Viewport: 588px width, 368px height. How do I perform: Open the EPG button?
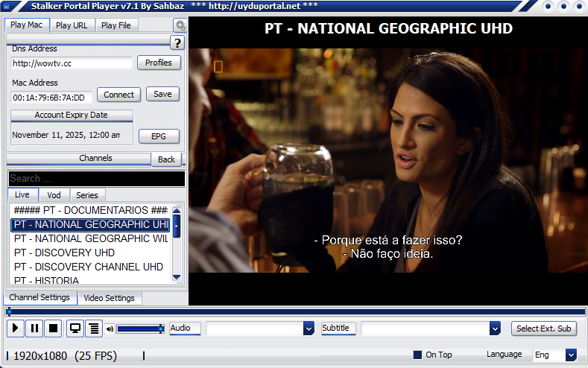click(159, 136)
